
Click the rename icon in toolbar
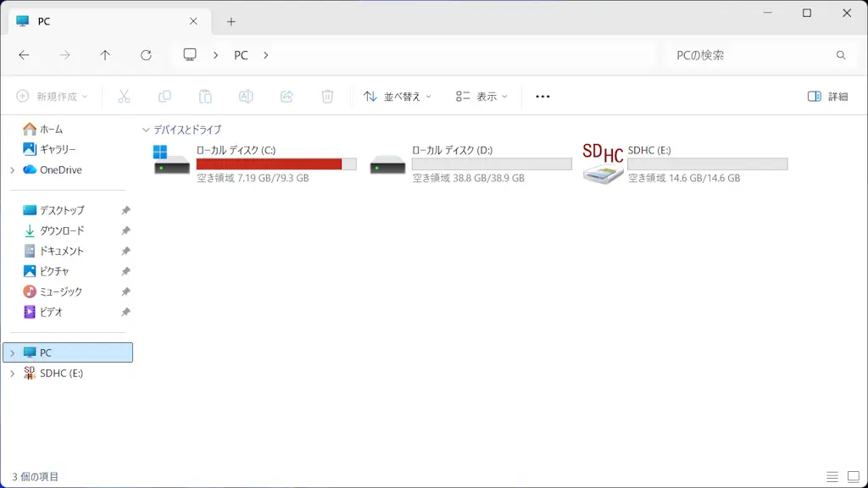tap(246, 97)
